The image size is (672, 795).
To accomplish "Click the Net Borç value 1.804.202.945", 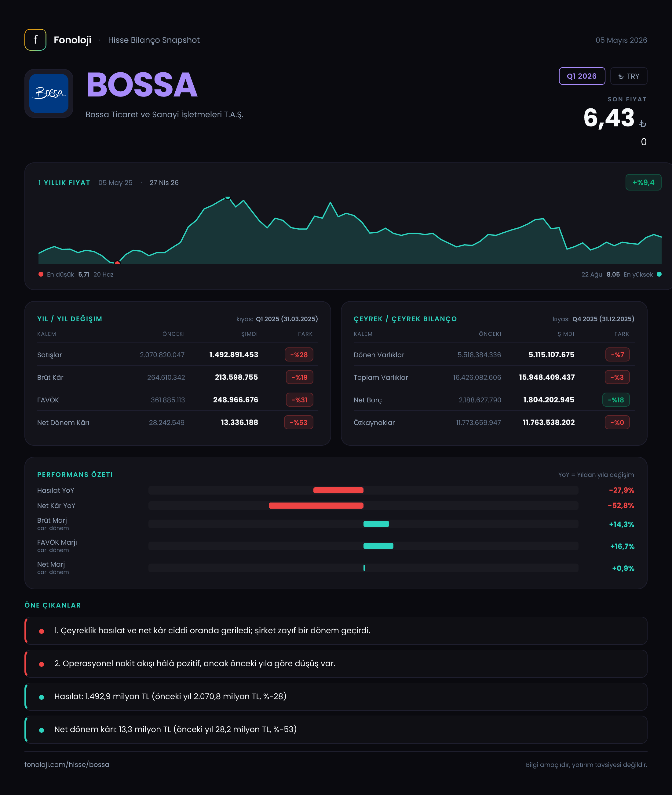I will tap(549, 400).
